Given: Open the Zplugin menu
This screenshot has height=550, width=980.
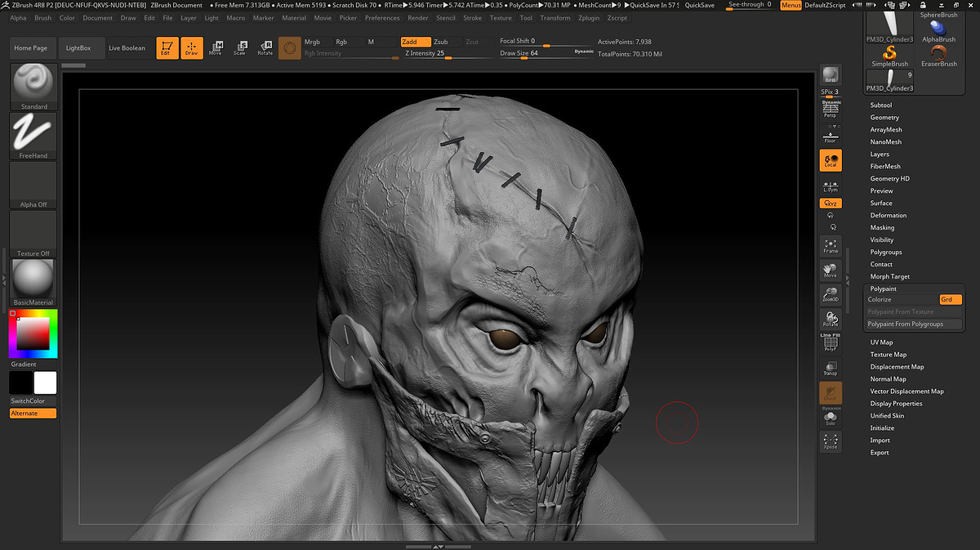Looking at the screenshot, I should (588, 17).
